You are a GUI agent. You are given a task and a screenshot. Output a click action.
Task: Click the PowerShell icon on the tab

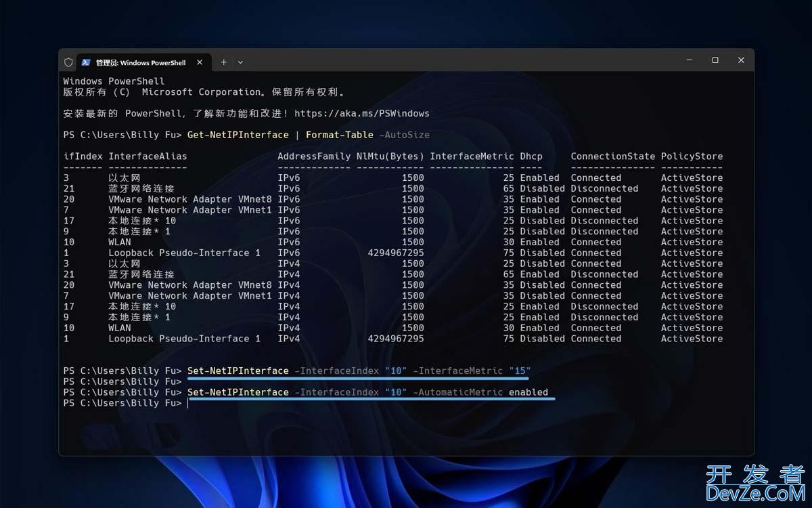(x=86, y=62)
